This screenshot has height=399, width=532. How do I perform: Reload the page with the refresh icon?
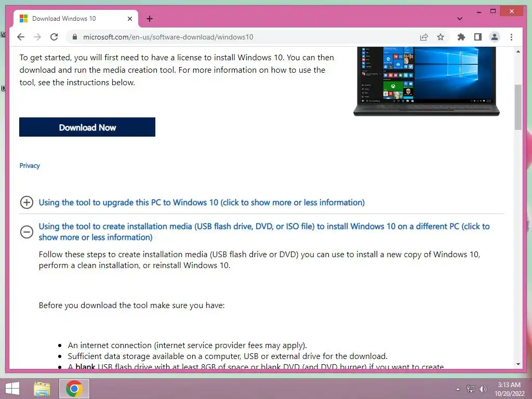pos(54,37)
